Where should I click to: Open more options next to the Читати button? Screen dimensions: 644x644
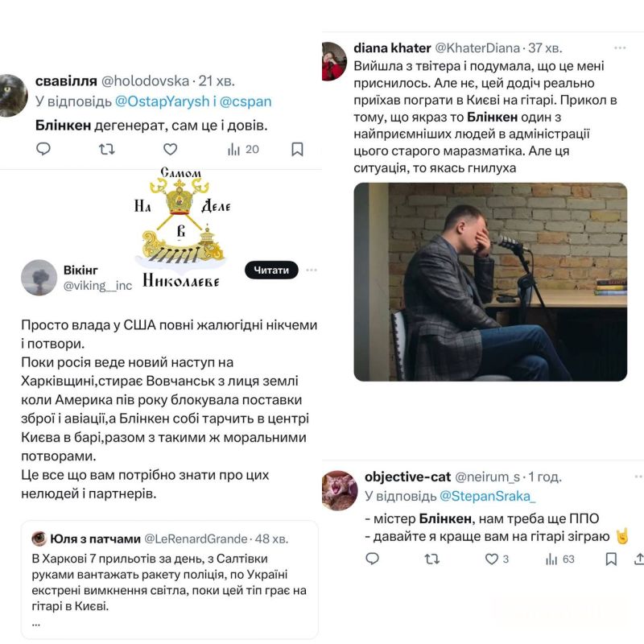click(312, 270)
